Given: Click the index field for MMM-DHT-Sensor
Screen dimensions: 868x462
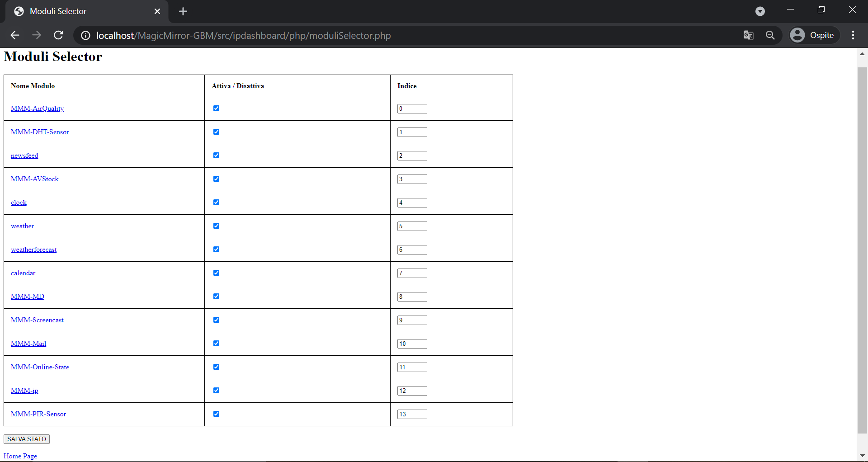Looking at the screenshot, I should coord(412,132).
